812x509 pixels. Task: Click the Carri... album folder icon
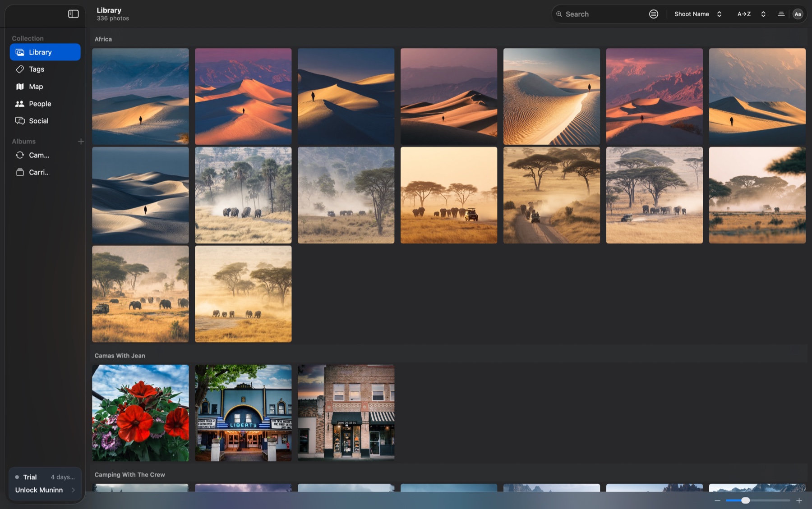tap(20, 172)
